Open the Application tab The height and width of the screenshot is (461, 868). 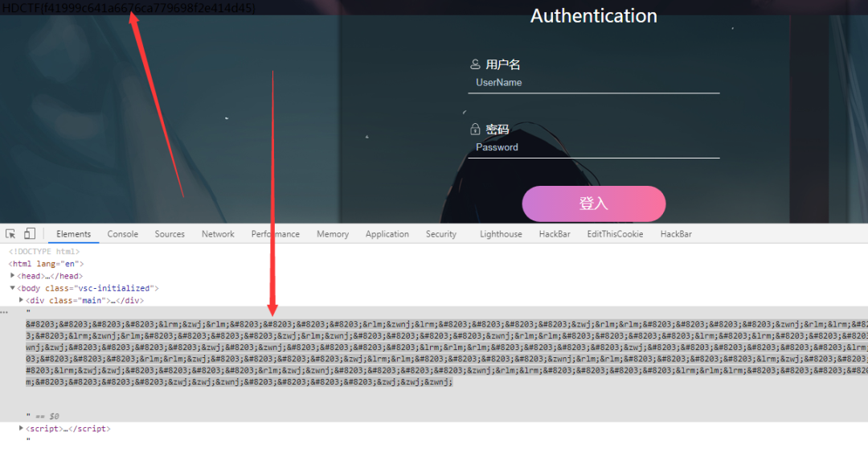(x=387, y=234)
